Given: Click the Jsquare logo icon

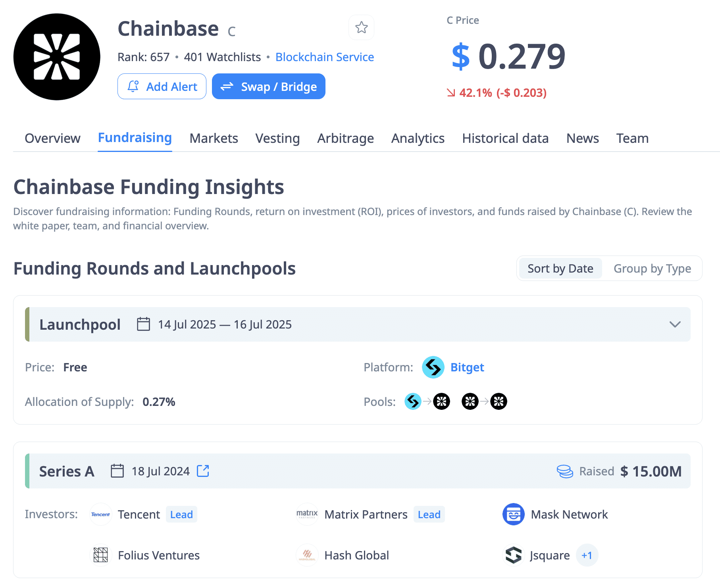Looking at the screenshot, I should (x=513, y=555).
